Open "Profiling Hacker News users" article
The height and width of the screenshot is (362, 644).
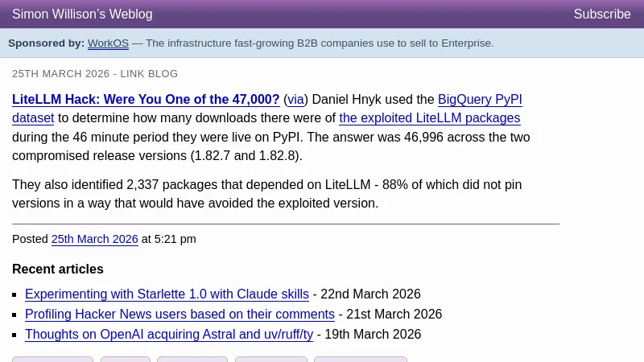[x=180, y=315]
